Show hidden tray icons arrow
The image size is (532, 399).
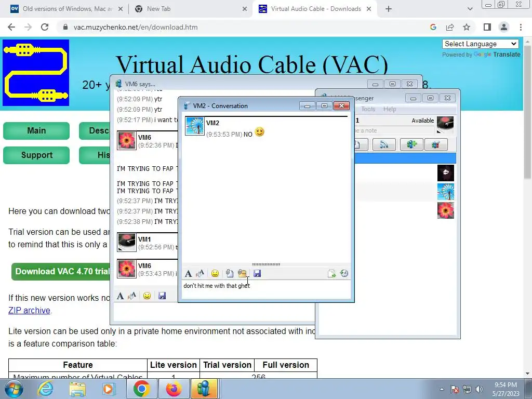click(442, 389)
